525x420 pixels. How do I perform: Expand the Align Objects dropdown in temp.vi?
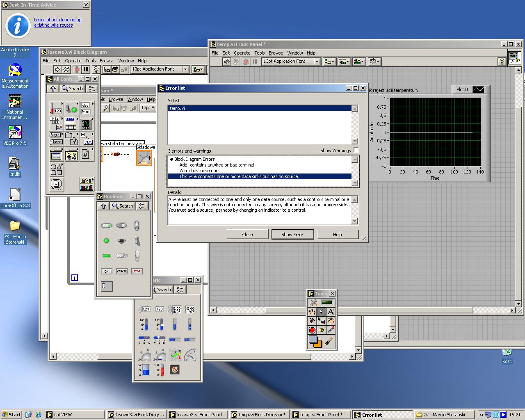click(x=329, y=62)
